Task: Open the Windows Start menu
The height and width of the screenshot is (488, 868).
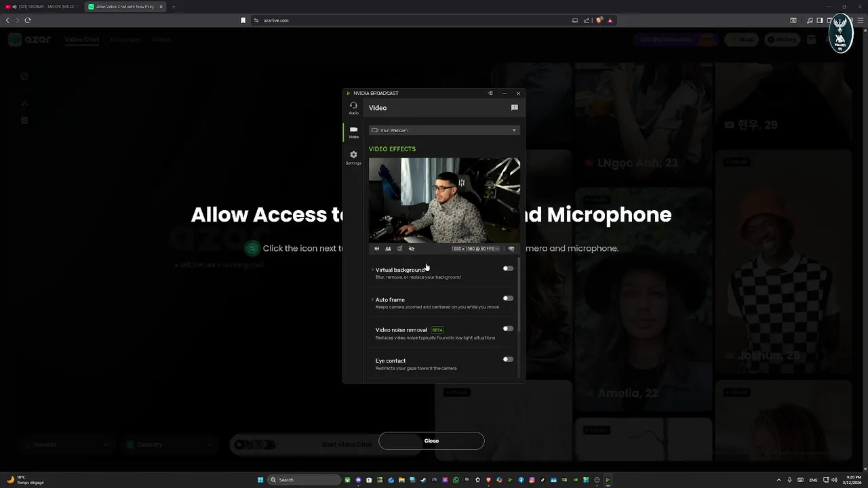Action: [x=260, y=480]
